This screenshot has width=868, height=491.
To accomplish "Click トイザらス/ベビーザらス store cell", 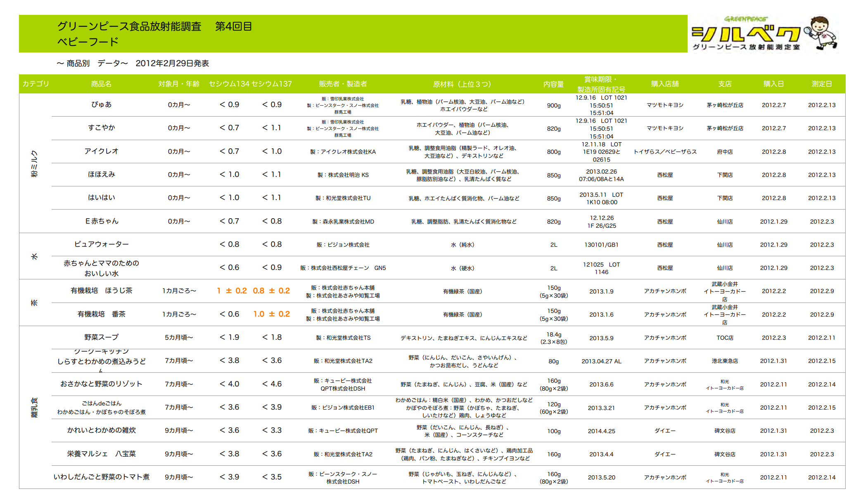I will point(665,152).
